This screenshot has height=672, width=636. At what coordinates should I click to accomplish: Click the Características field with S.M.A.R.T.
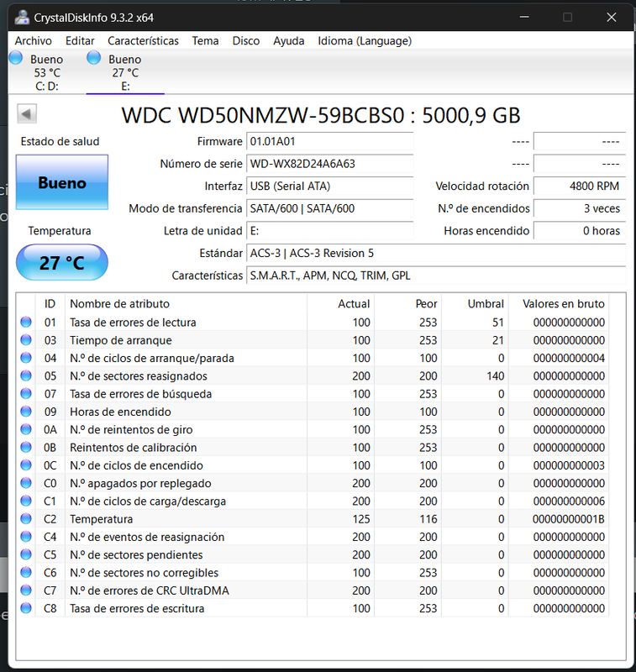tap(436, 276)
